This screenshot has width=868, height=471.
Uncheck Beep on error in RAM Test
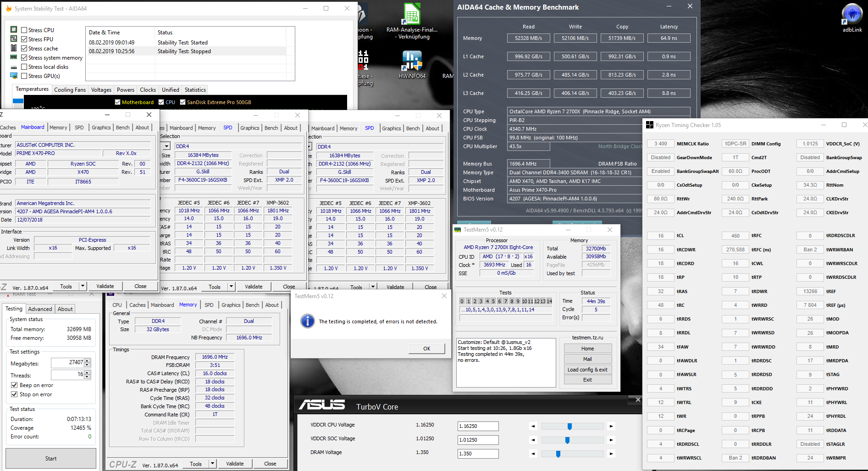(x=14, y=385)
